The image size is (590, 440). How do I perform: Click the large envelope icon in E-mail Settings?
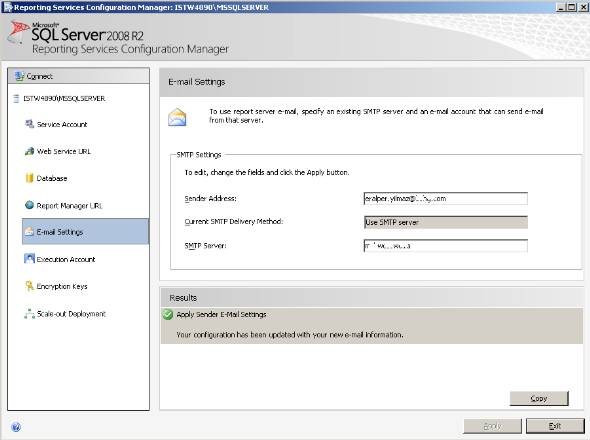tap(177, 117)
